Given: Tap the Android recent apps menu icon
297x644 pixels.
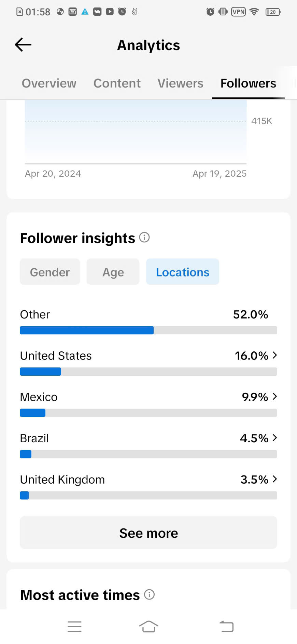Looking at the screenshot, I should [74, 627].
